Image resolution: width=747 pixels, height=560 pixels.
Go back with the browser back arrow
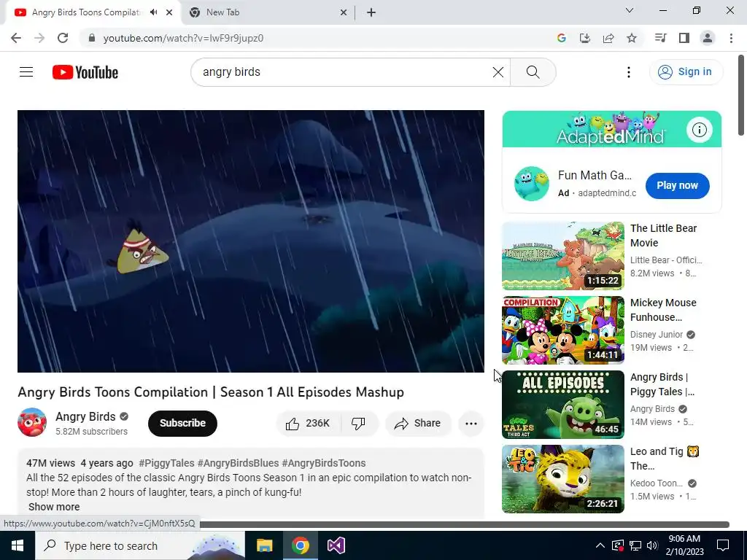coord(16,38)
